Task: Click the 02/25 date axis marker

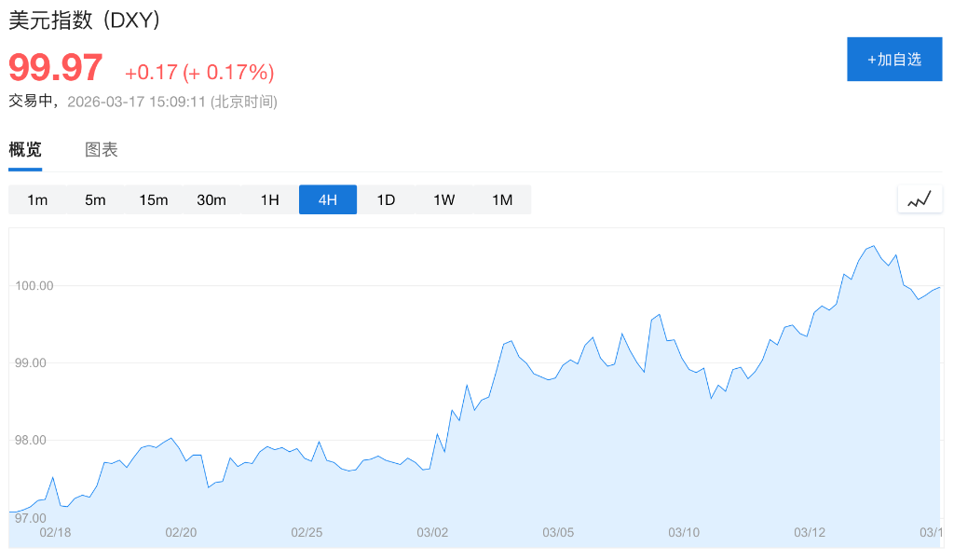Action: click(307, 533)
